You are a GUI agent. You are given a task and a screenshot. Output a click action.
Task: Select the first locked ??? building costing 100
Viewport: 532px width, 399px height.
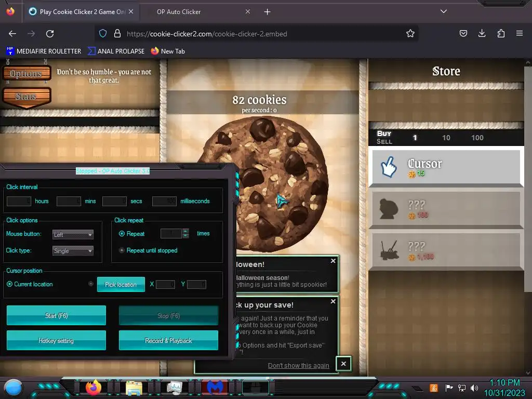(x=446, y=209)
